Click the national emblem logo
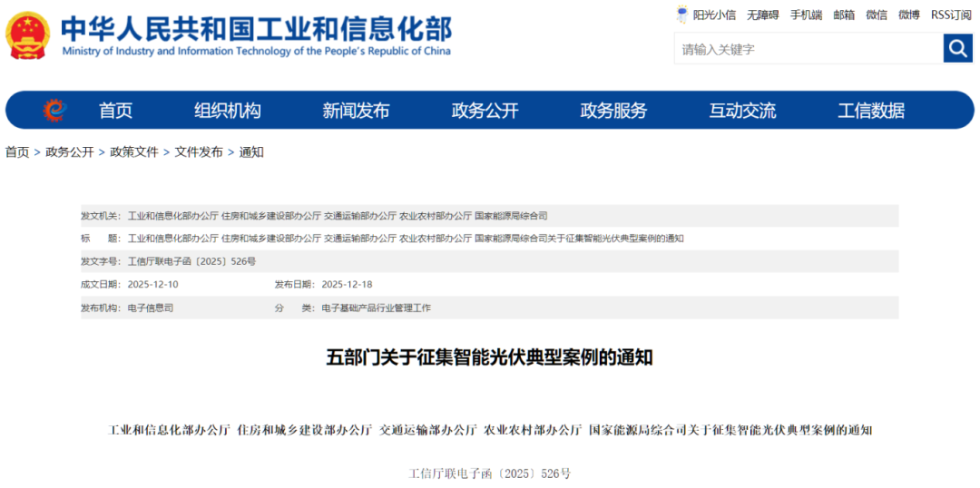980x488 pixels. [x=28, y=36]
